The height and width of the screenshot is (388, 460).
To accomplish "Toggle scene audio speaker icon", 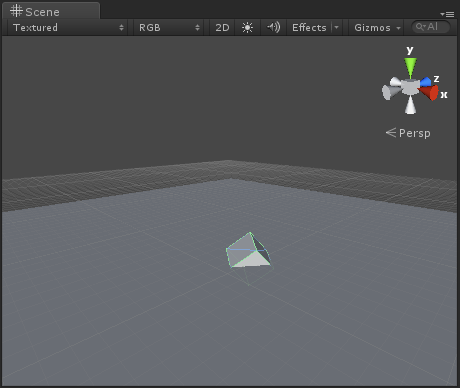I will tap(273, 27).
